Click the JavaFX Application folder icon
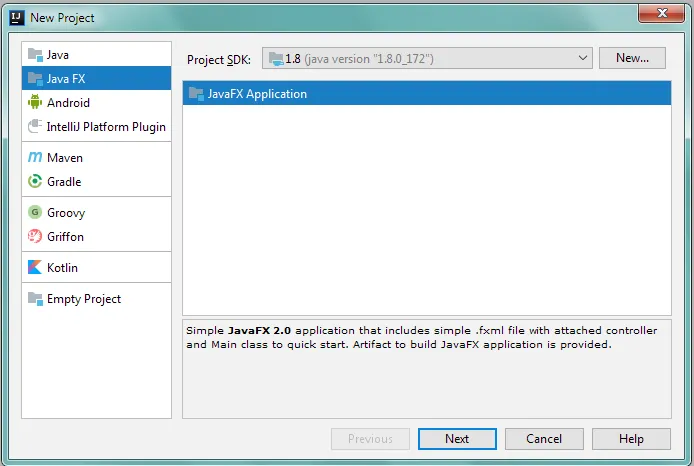This screenshot has height=466, width=694. 196,93
